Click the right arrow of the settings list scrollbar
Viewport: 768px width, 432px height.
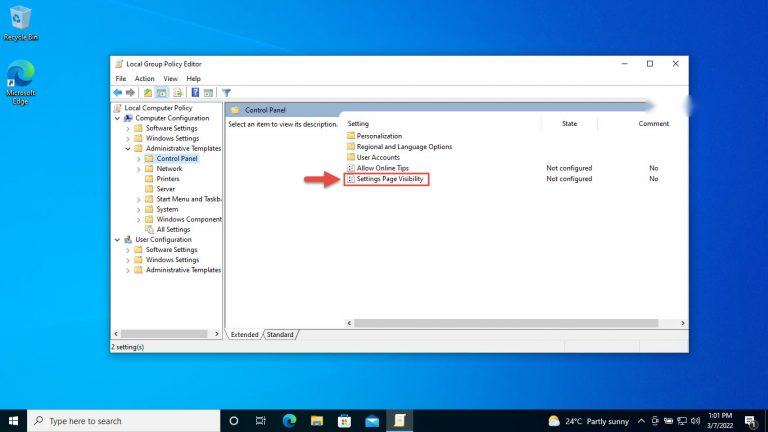[x=682, y=323]
